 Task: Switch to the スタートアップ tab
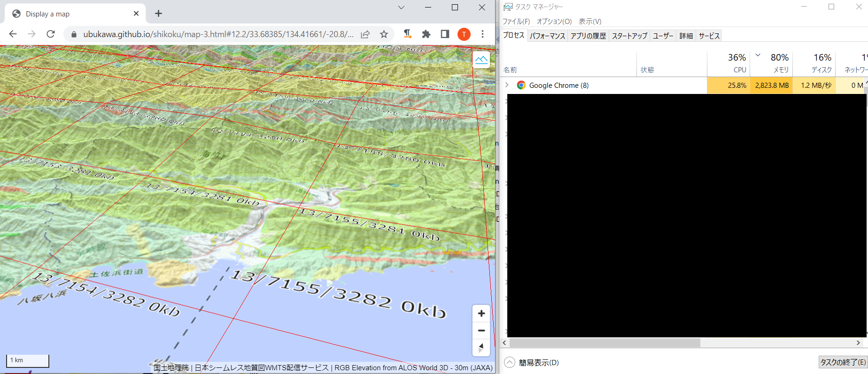point(629,36)
